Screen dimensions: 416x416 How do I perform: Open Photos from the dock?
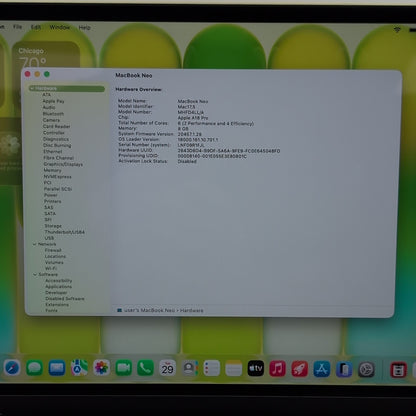101,368
